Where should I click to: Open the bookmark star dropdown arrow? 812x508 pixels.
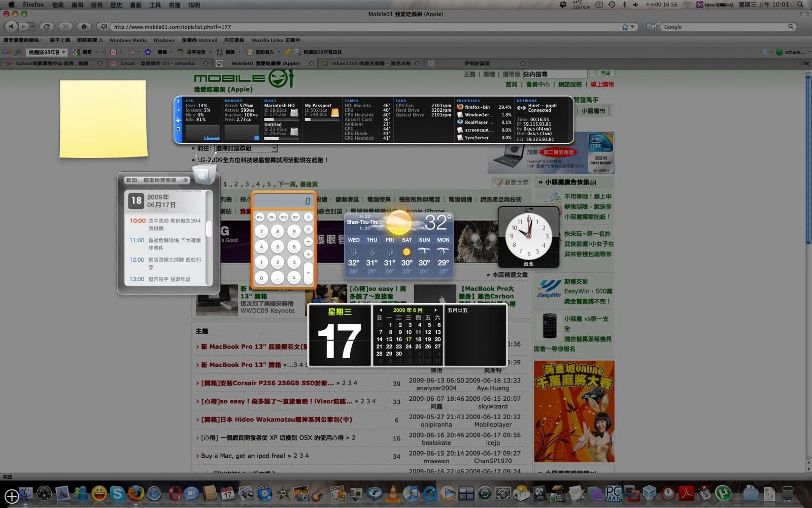click(632, 27)
